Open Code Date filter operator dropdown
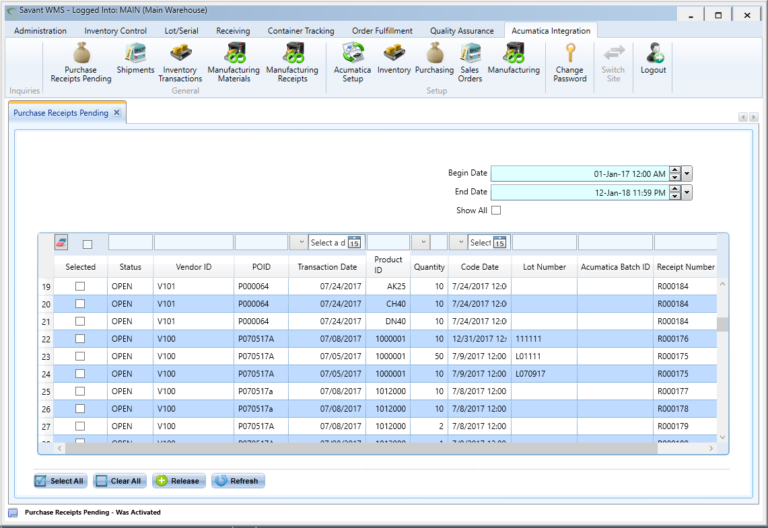The image size is (768, 528). click(458, 242)
